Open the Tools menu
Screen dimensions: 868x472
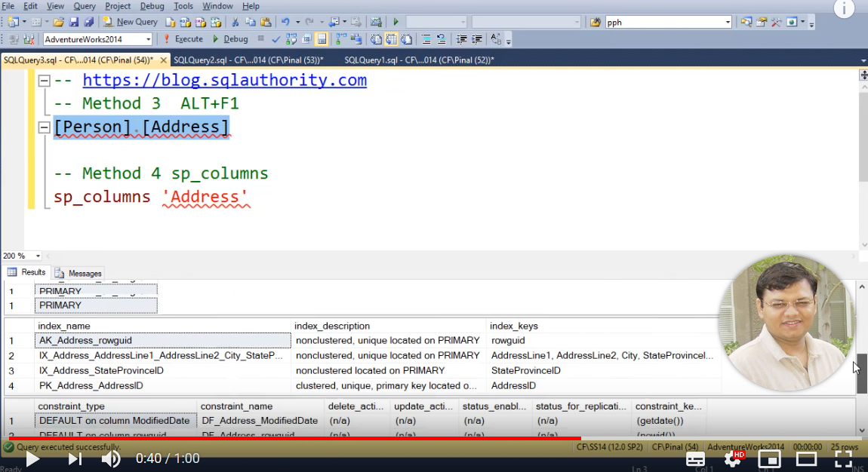pos(183,6)
